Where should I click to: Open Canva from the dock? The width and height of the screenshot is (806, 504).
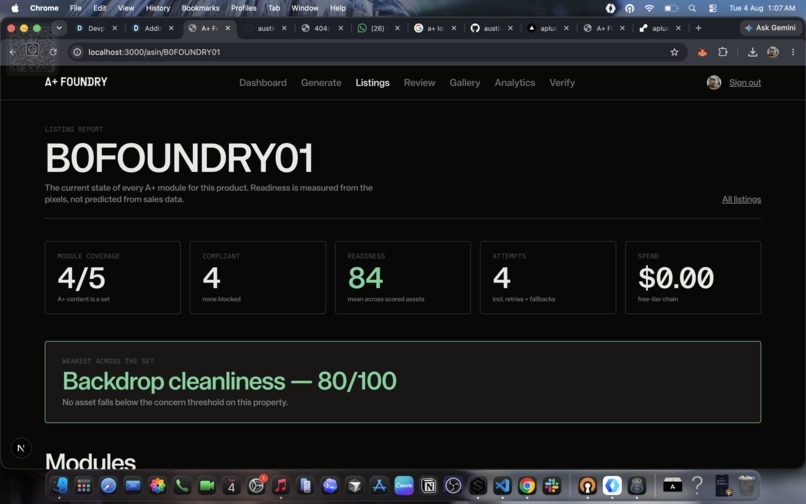pos(404,485)
